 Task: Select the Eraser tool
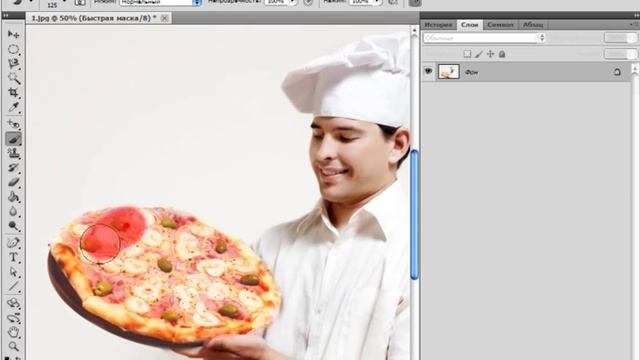pos(13,182)
